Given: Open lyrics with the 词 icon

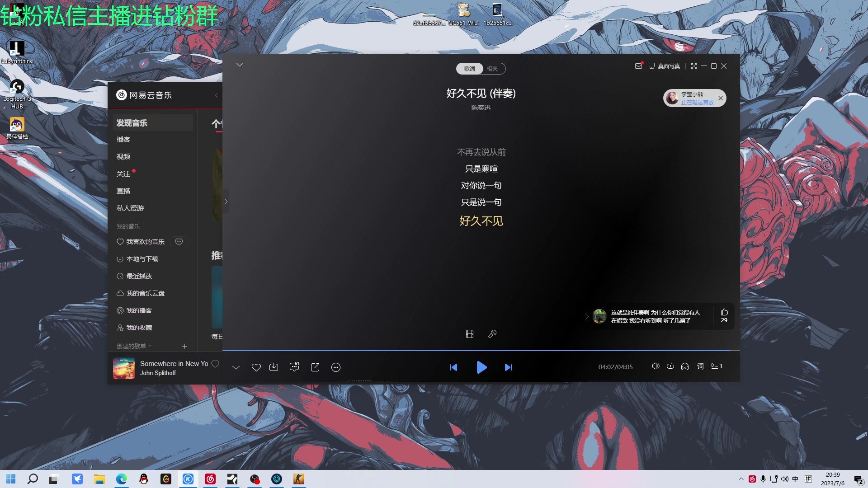Looking at the screenshot, I should [700, 366].
